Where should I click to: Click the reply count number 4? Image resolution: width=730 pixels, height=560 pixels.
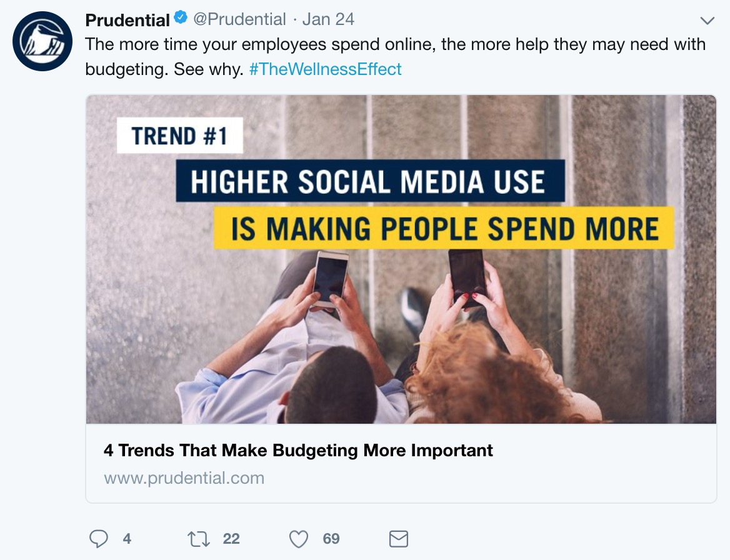[x=127, y=539]
